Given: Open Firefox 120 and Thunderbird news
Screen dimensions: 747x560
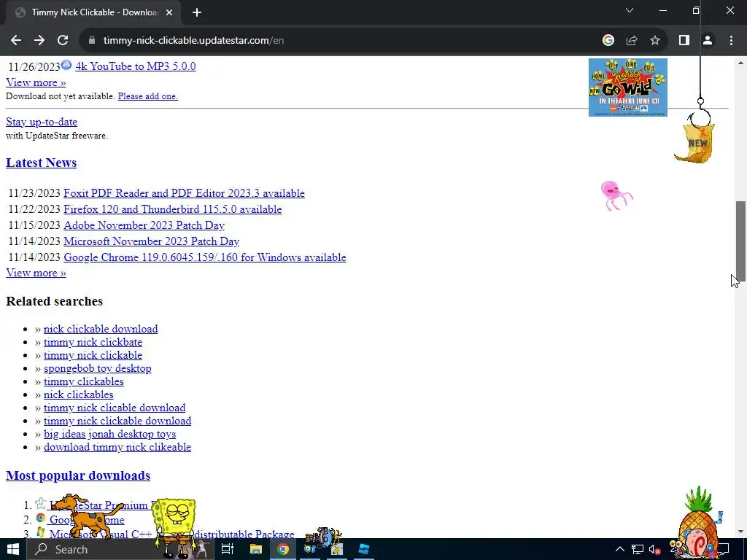Looking at the screenshot, I should (172, 209).
